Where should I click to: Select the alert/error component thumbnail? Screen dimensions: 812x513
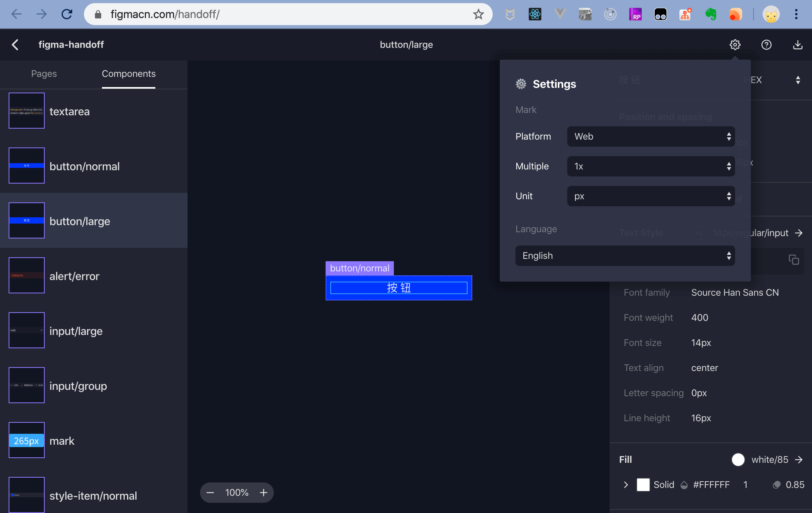point(27,275)
